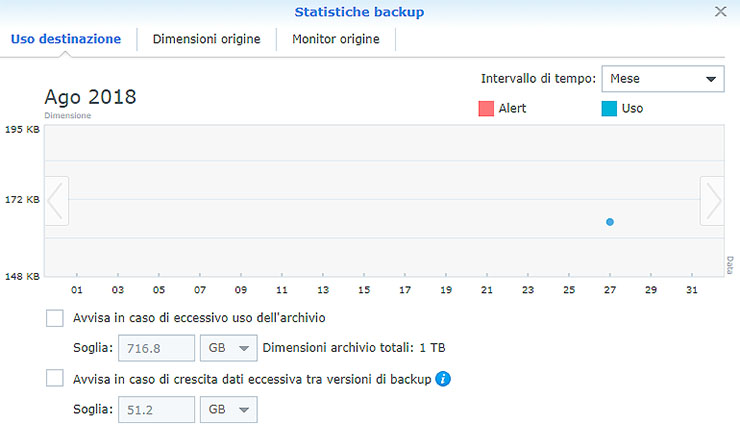Click the Ago 2018 chart heading
The height and width of the screenshot is (448, 740).
[x=90, y=97]
